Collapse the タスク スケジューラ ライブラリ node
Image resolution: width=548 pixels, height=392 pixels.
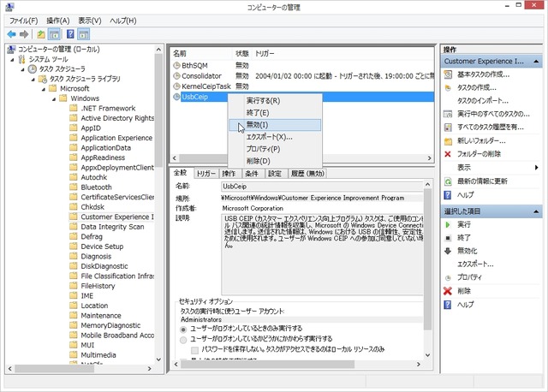click(x=33, y=80)
